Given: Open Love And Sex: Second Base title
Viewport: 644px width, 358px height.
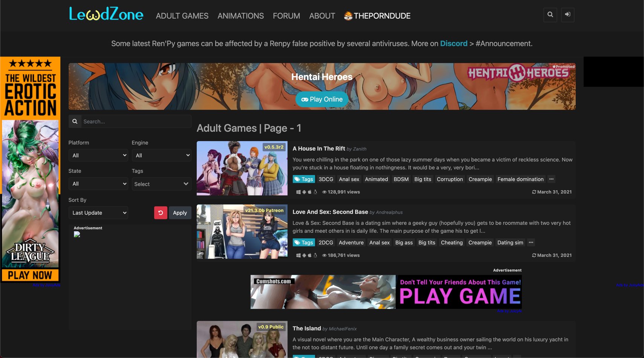Looking at the screenshot, I should [x=330, y=212].
